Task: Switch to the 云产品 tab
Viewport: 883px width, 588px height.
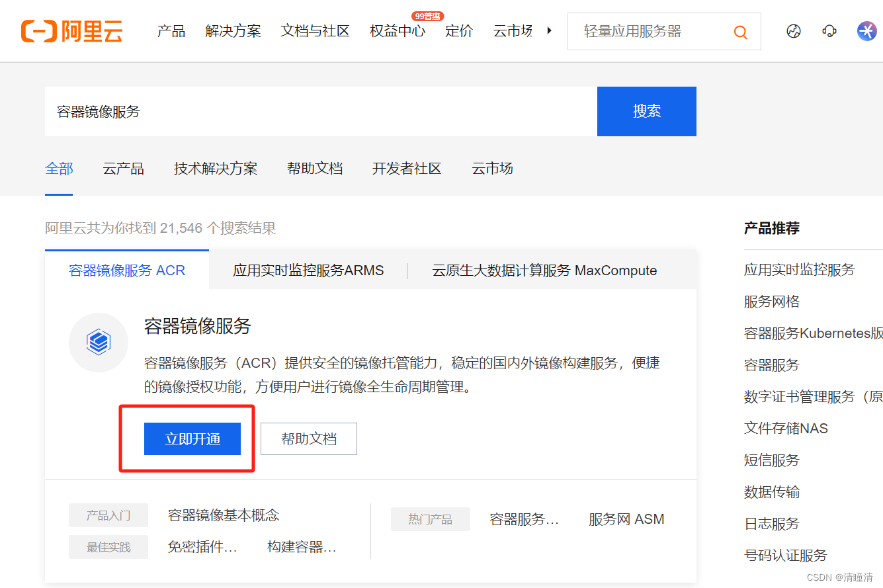Action: point(124,169)
